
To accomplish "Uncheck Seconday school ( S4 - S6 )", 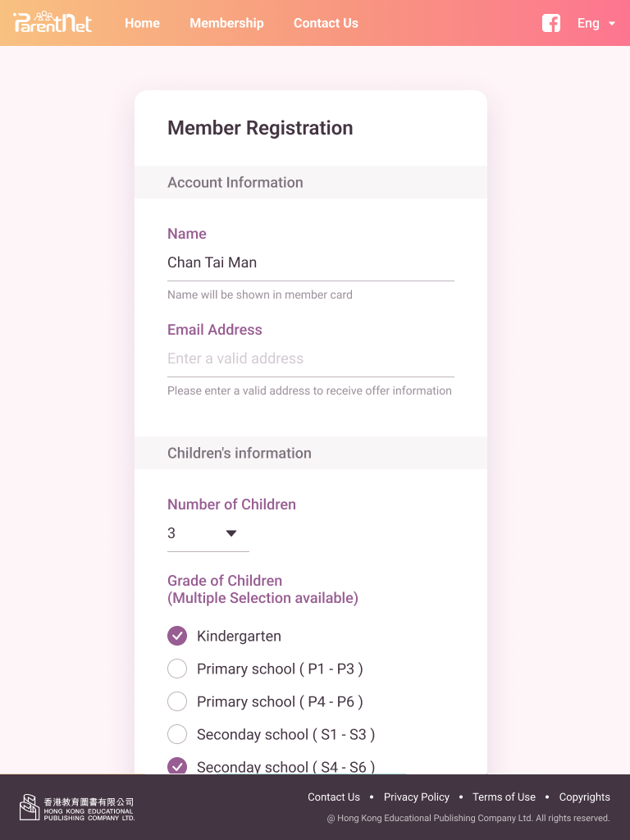I will pyautogui.click(x=177, y=766).
